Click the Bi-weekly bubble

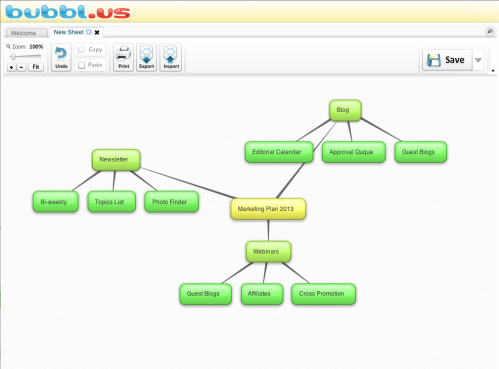(56, 202)
